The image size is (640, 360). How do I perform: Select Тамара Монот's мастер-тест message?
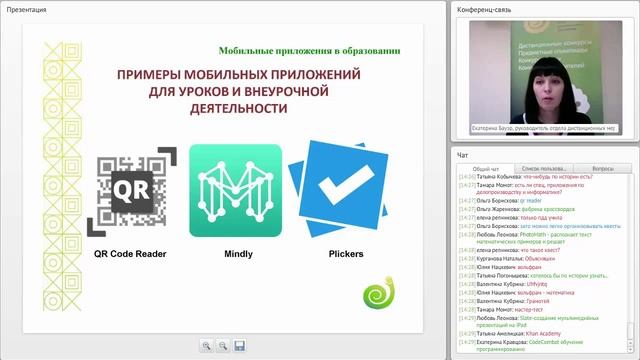(501, 309)
